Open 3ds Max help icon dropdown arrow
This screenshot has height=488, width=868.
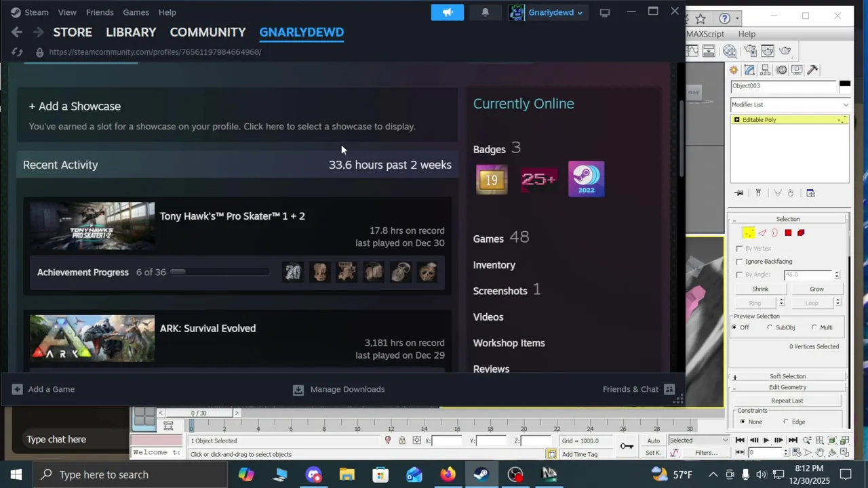pyautogui.click(x=737, y=18)
